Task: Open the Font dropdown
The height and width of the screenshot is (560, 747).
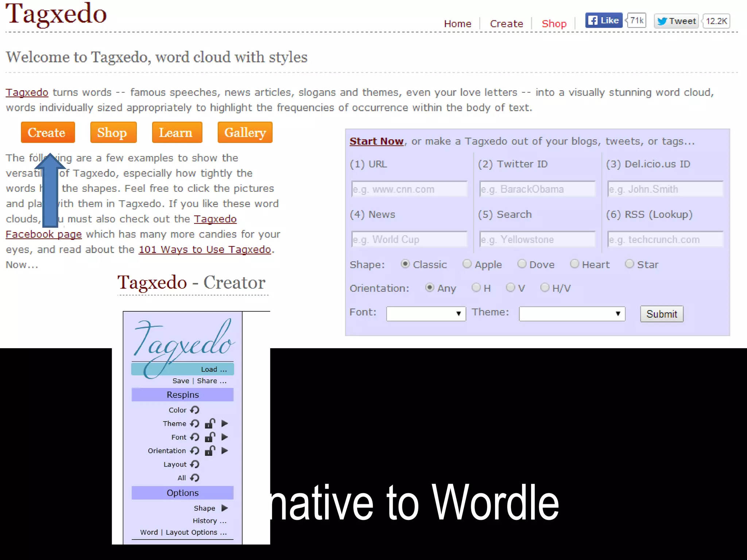Action: [x=426, y=314]
